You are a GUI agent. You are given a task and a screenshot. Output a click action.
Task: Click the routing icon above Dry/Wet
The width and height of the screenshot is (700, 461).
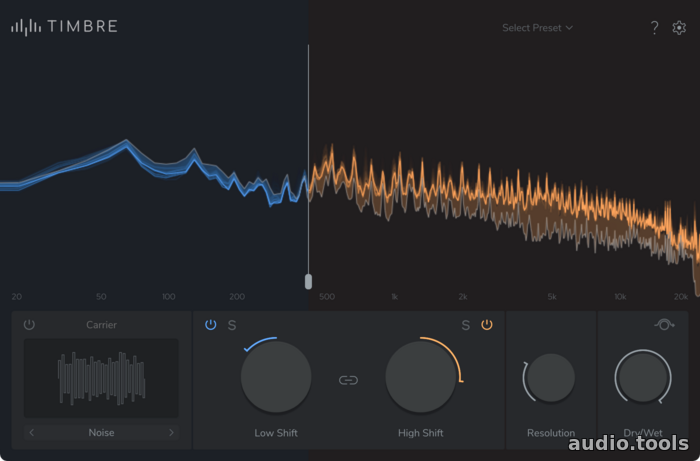[664, 324]
